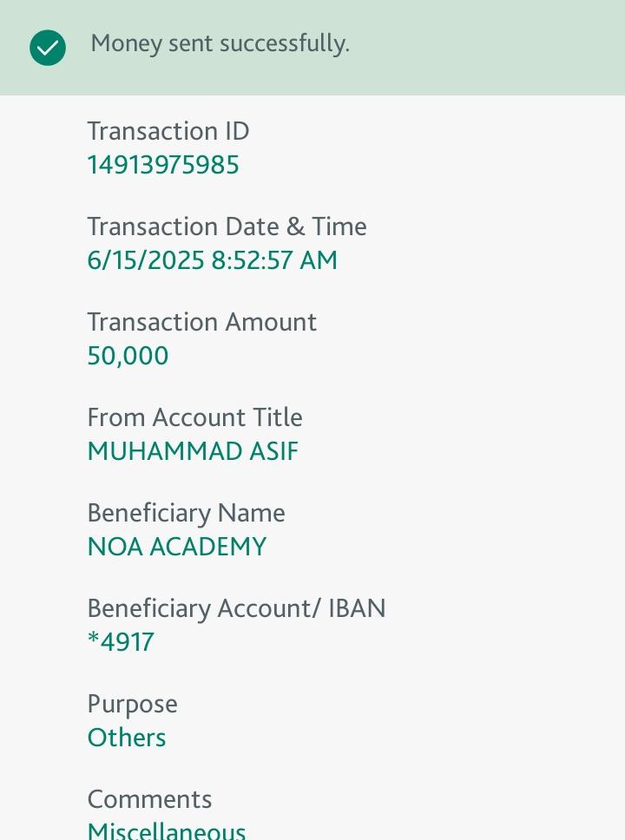The image size is (625, 840).
Task: Click the Transaction ID label
Action: (x=168, y=131)
